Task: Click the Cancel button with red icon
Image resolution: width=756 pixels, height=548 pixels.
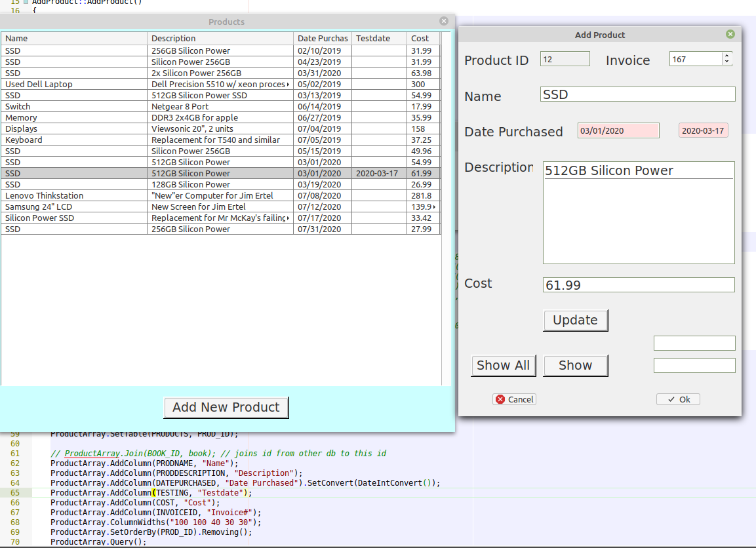Action: pos(514,399)
